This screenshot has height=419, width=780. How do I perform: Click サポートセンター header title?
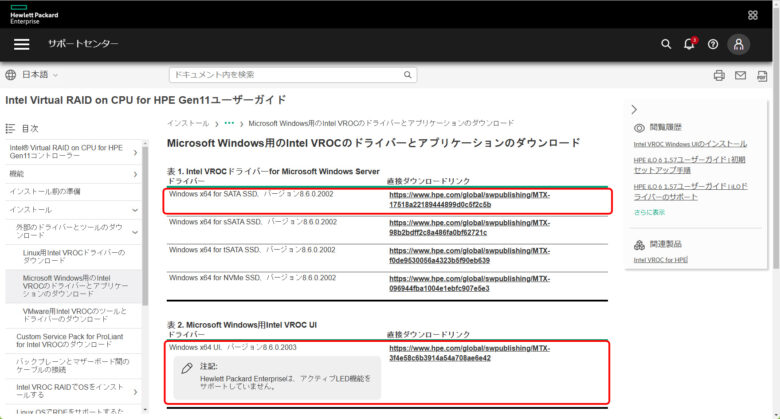point(83,44)
